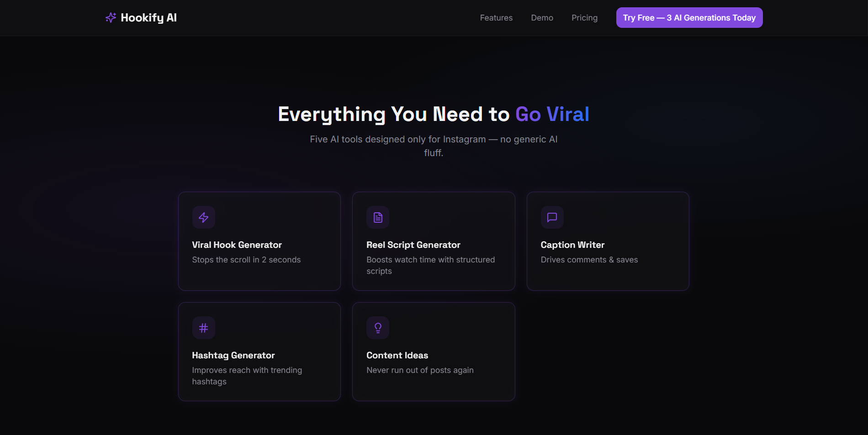Click the Hookify AI brand name
Image resolution: width=868 pixels, height=435 pixels.
[149, 17]
